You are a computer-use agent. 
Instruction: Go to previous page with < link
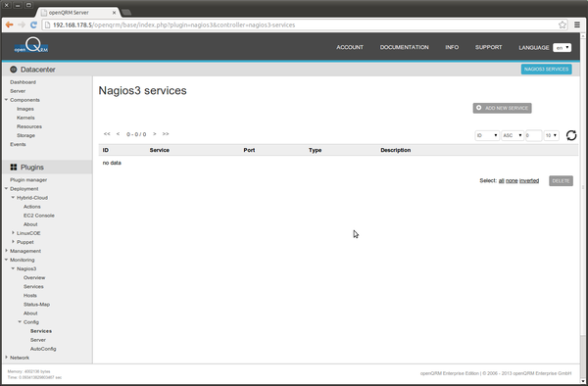[118, 134]
